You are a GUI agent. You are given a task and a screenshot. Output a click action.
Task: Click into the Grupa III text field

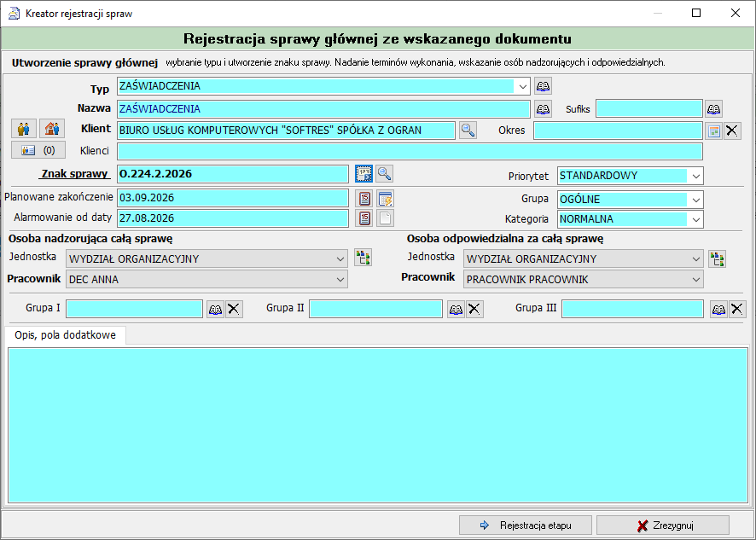point(632,309)
